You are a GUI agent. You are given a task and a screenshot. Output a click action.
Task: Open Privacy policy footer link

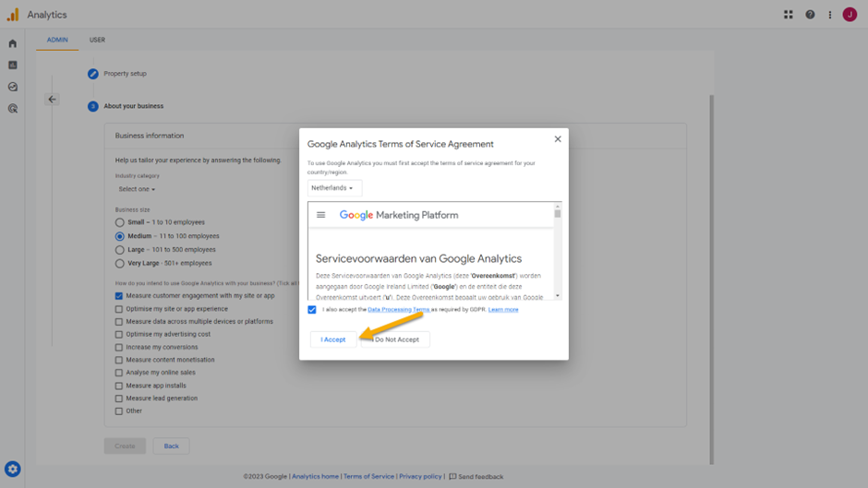(420, 476)
